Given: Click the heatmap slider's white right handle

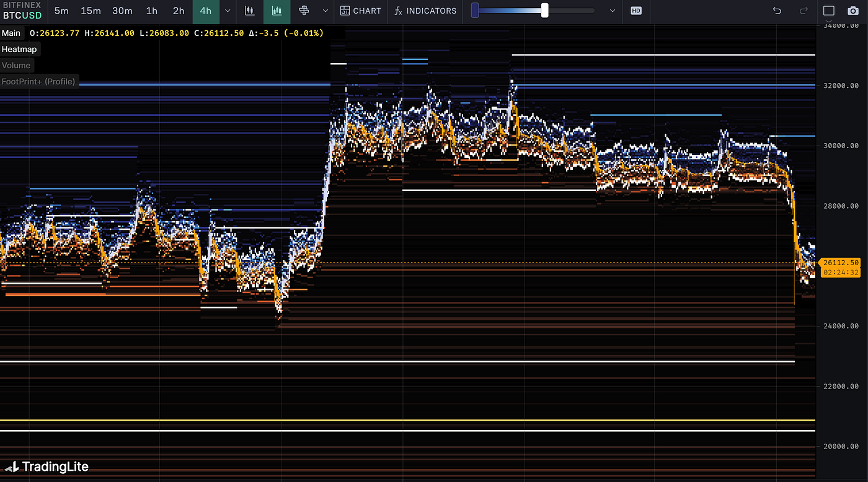Looking at the screenshot, I should coord(544,11).
